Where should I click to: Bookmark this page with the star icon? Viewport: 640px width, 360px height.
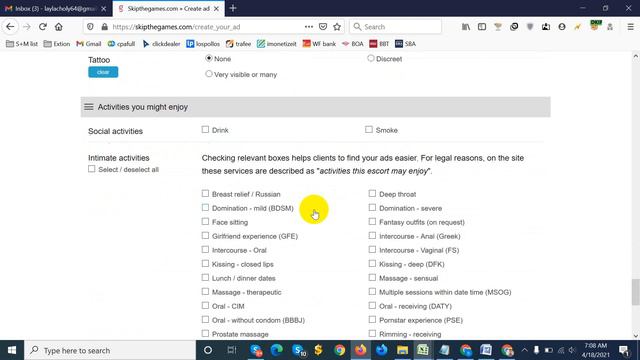337,27
